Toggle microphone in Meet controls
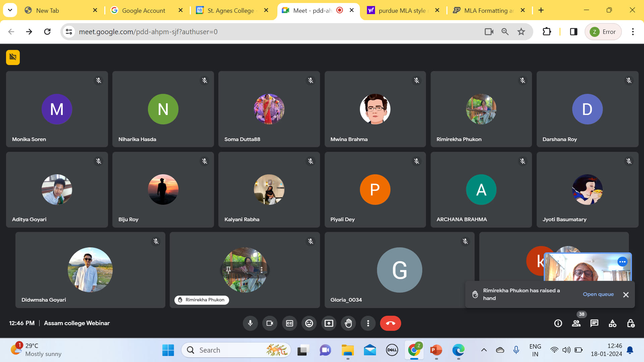 250,323
